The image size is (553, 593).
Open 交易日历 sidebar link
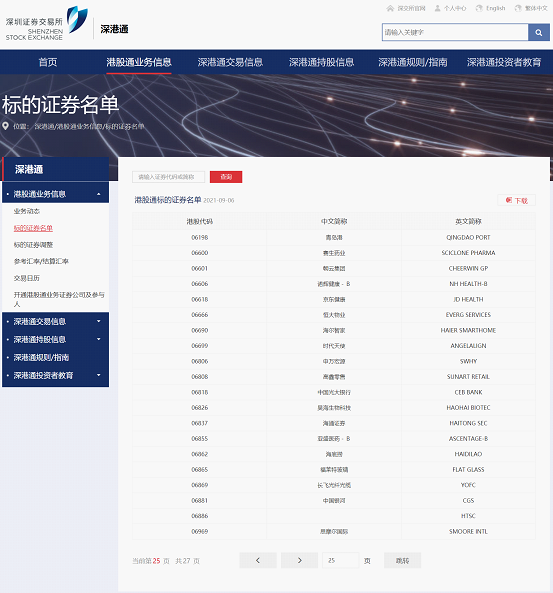tap(26, 278)
